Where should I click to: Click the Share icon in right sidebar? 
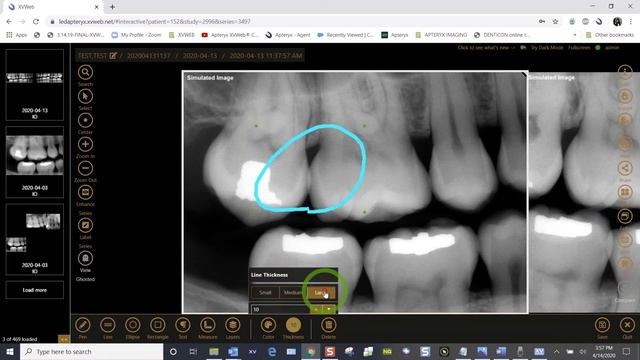click(x=625, y=168)
